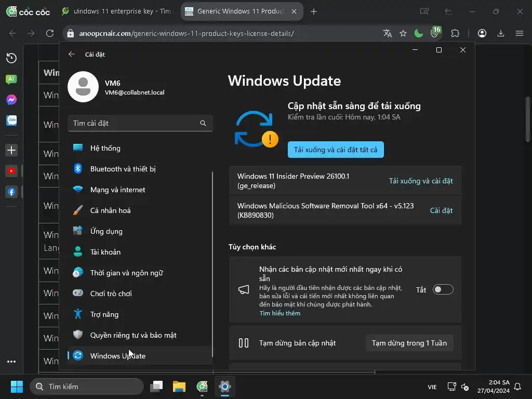Close the Generic Windows 11 Product tab

(294, 11)
